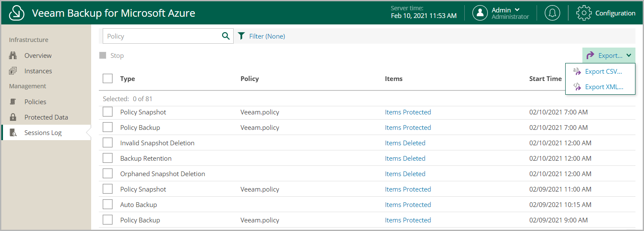This screenshot has width=644, height=231.
Task: Check the Invalid Snapshot Deletion row
Action: coord(108,143)
